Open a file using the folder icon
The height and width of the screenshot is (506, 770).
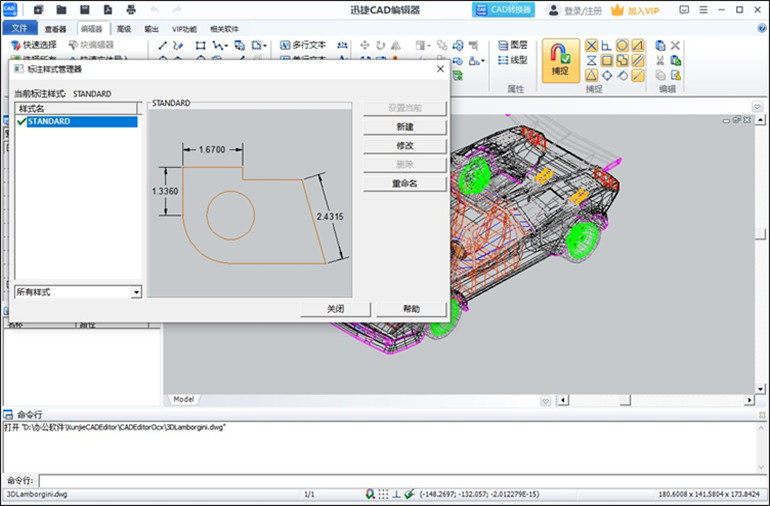click(61, 10)
